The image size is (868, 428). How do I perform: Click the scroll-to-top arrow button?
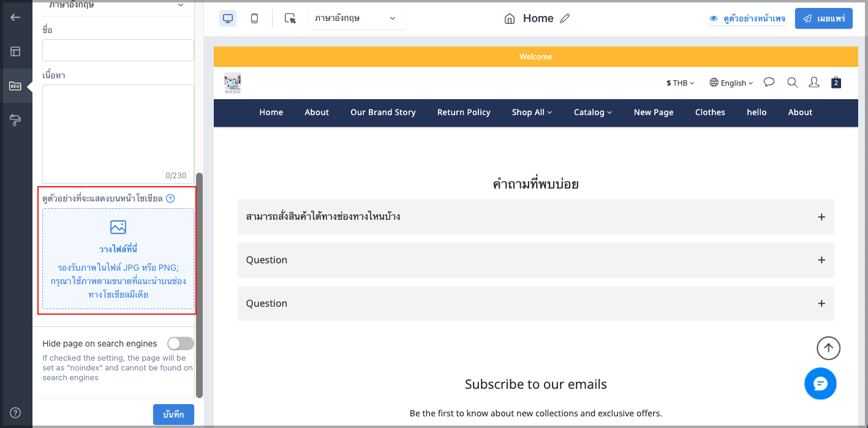828,348
